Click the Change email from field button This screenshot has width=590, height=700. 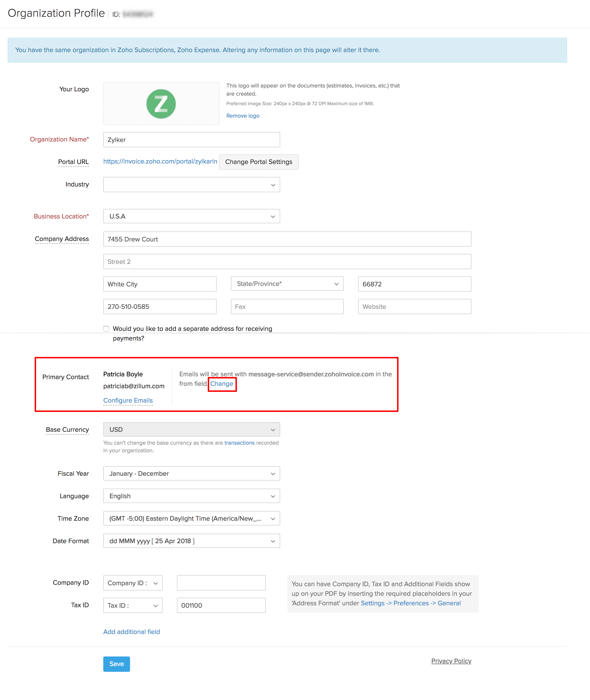(222, 384)
